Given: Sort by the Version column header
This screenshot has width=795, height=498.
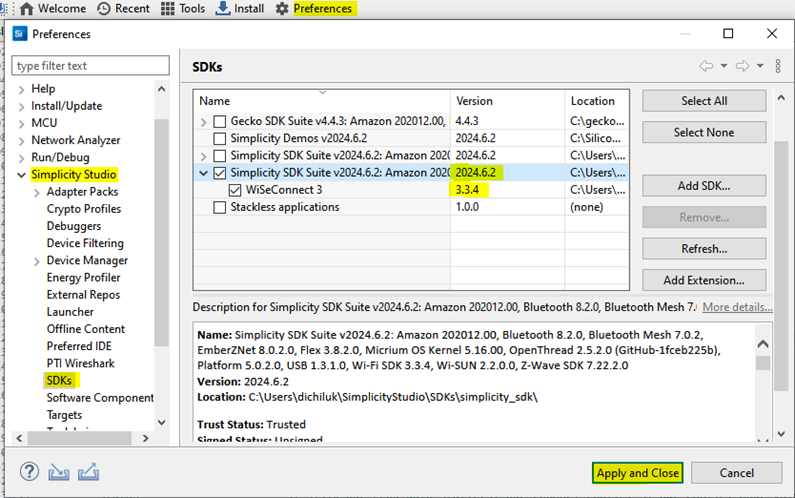Looking at the screenshot, I should pos(507,101).
